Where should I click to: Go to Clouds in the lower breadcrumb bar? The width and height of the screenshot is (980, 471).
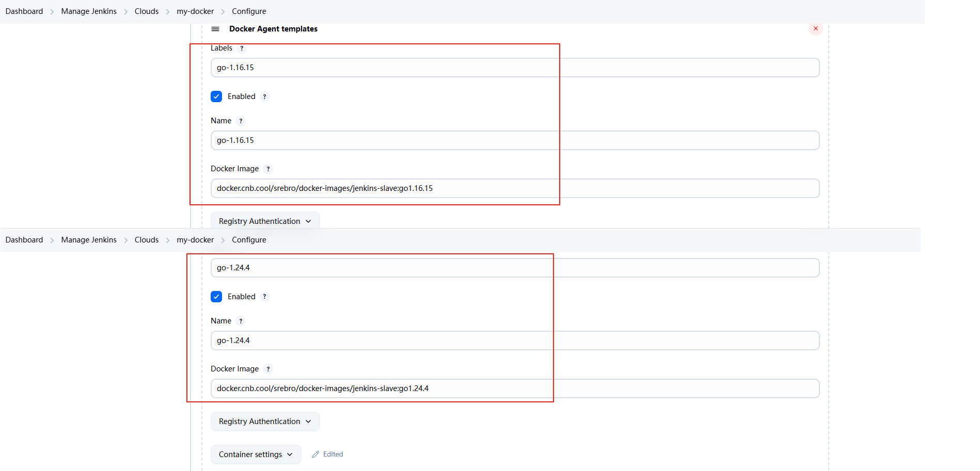pos(147,240)
